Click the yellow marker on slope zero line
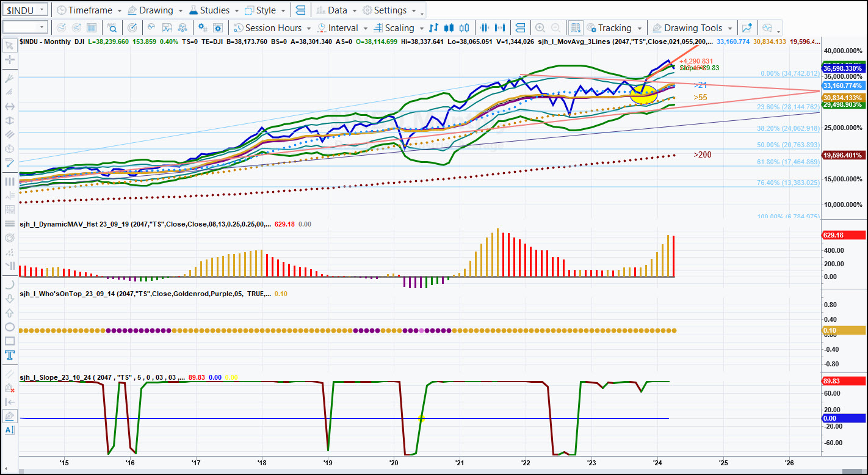This screenshot has width=868, height=475. (421, 418)
